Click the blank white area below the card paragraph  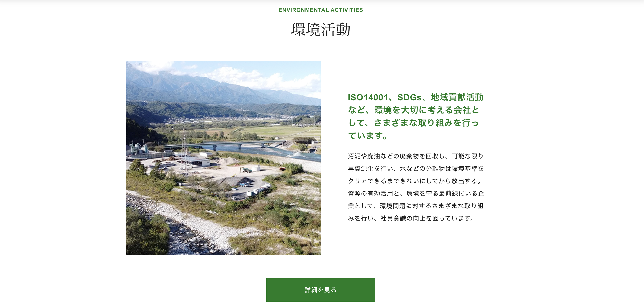point(418,239)
